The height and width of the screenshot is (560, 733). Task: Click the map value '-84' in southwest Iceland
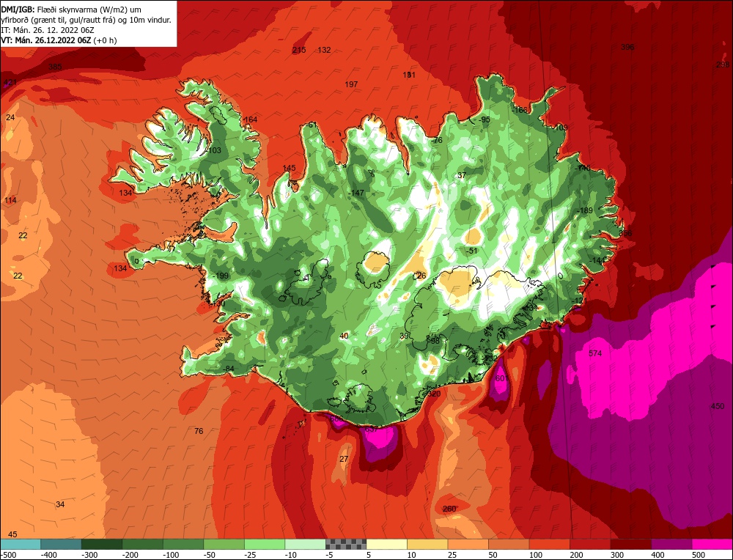pos(228,369)
